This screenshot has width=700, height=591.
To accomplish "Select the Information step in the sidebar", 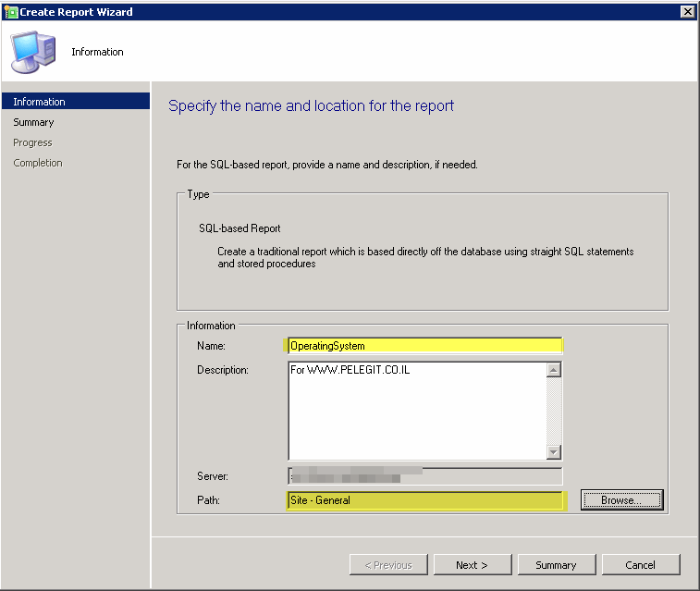I will [76, 102].
